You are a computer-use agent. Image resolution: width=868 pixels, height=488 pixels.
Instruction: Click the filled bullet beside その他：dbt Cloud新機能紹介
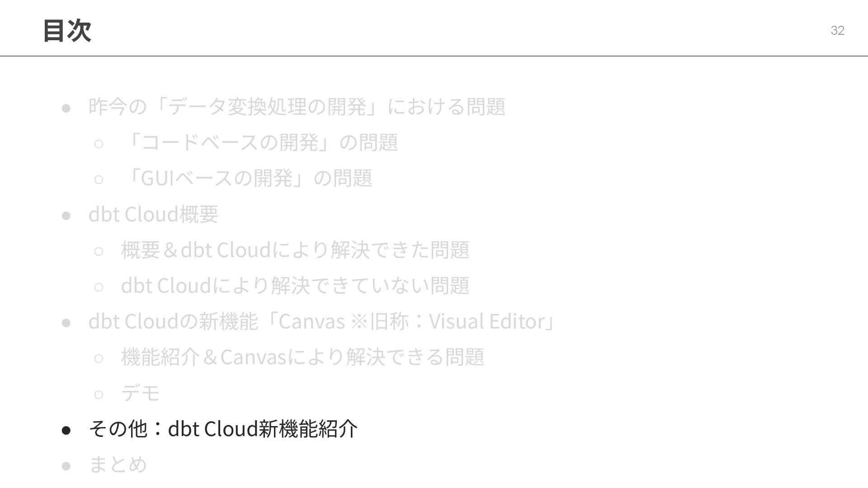click(66, 430)
